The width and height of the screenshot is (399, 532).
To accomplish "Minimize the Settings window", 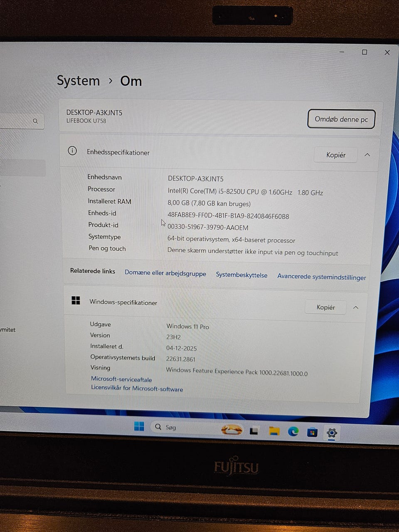I will 342,52.
